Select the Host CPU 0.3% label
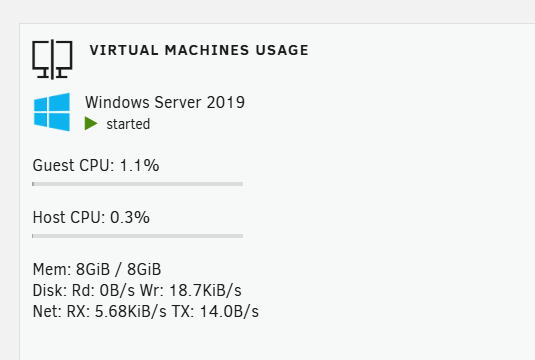This screenshot has height=360, width=535. [91, 217]
